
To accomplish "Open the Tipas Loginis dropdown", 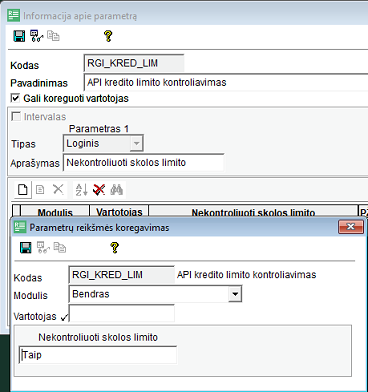I will (x=136, y=144).
